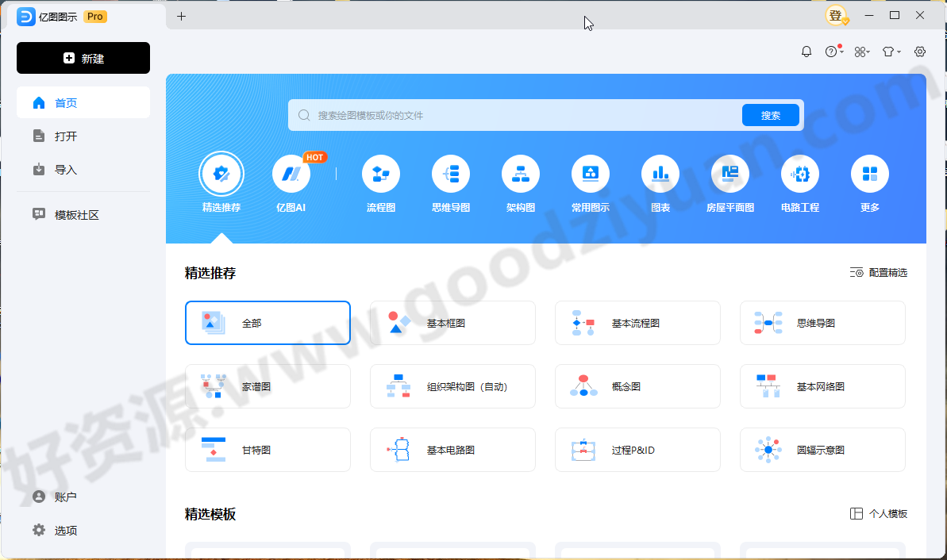Select the 甘特图 template card
The width and height of the screenshot is (947, 560).
point(268,449)
